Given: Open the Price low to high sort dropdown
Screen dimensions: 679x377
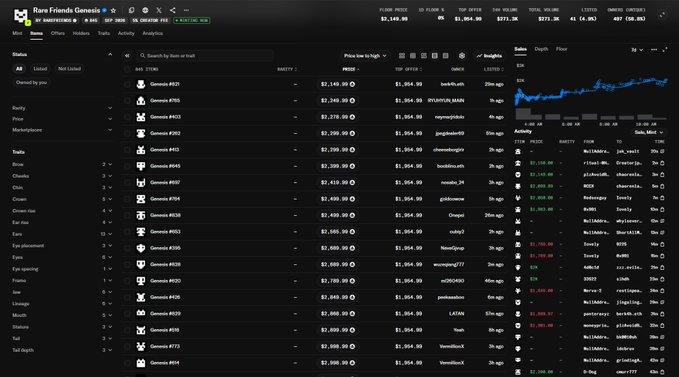Looking at the screenshot, I should (x=365, y=56).
